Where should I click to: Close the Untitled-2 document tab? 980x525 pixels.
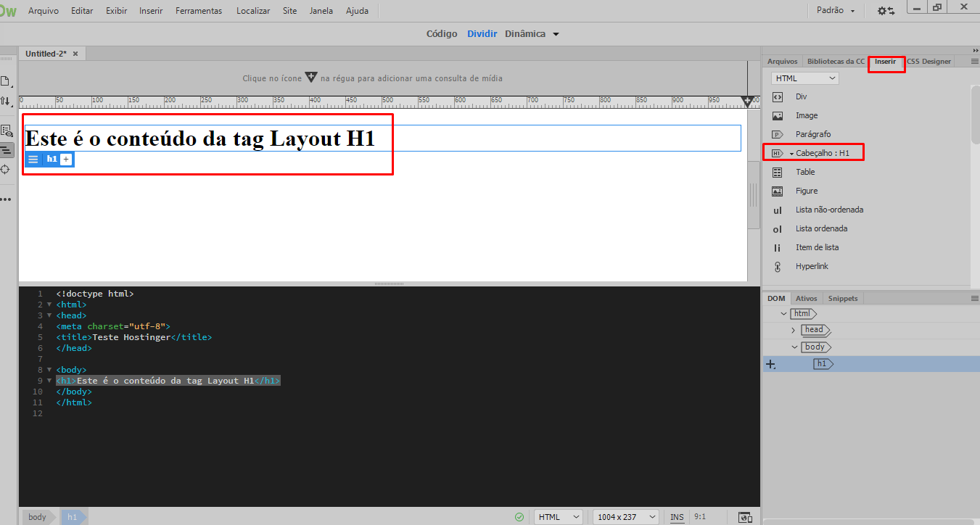click(75, 54)
